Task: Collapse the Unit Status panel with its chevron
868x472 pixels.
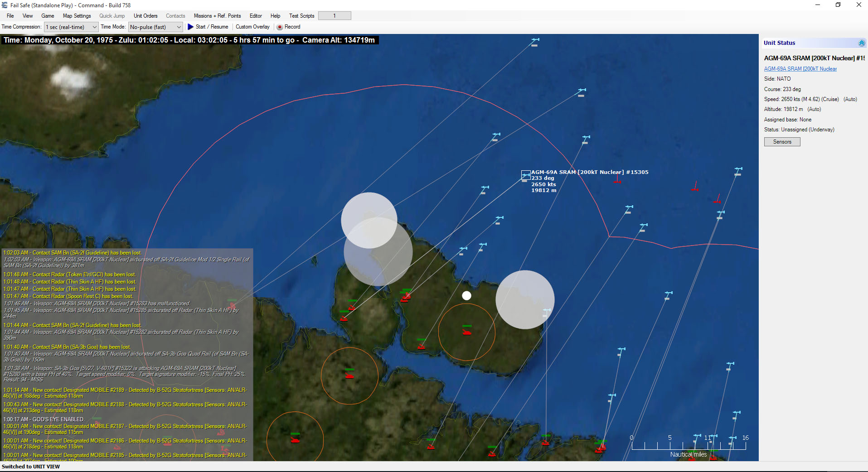Action: (x=862, y=43)
